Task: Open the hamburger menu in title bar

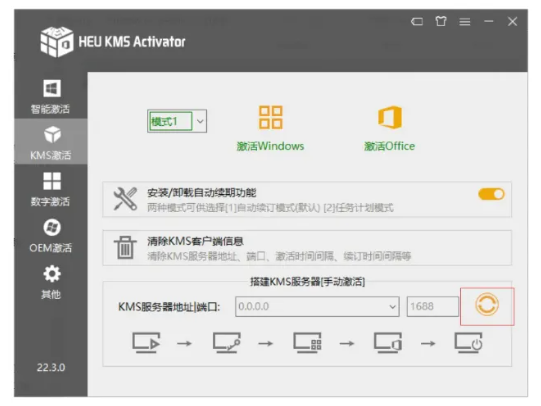Action: (465, 22)
